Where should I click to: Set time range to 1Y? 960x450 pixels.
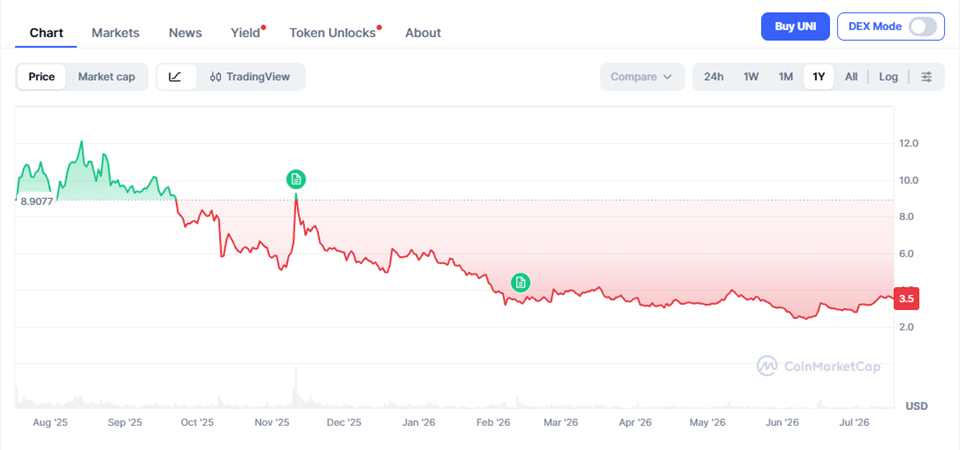[819, 77]
